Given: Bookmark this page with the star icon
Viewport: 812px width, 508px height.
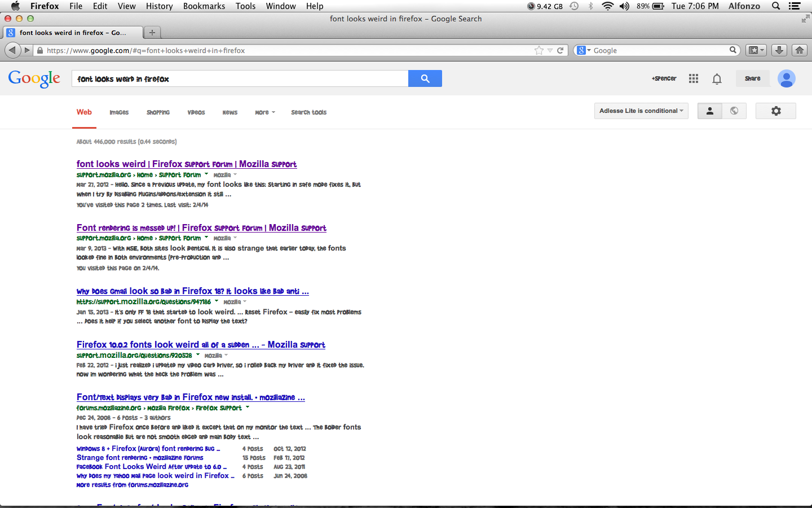Looking at the screenshot, I should tap(539, 50).
